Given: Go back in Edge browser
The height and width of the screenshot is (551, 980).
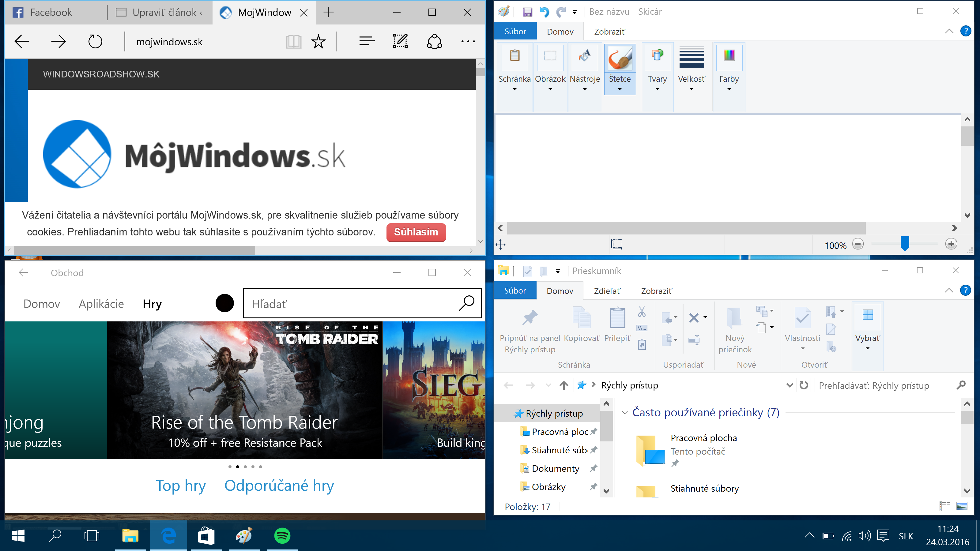Looking at the screenshot, I should point(22,41).
